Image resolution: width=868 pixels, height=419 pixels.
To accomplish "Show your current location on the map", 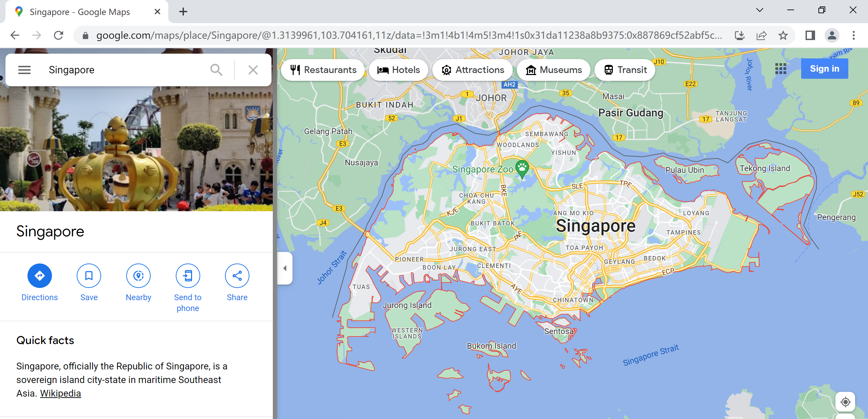I will pyautogui.click(x=845, y=402).
